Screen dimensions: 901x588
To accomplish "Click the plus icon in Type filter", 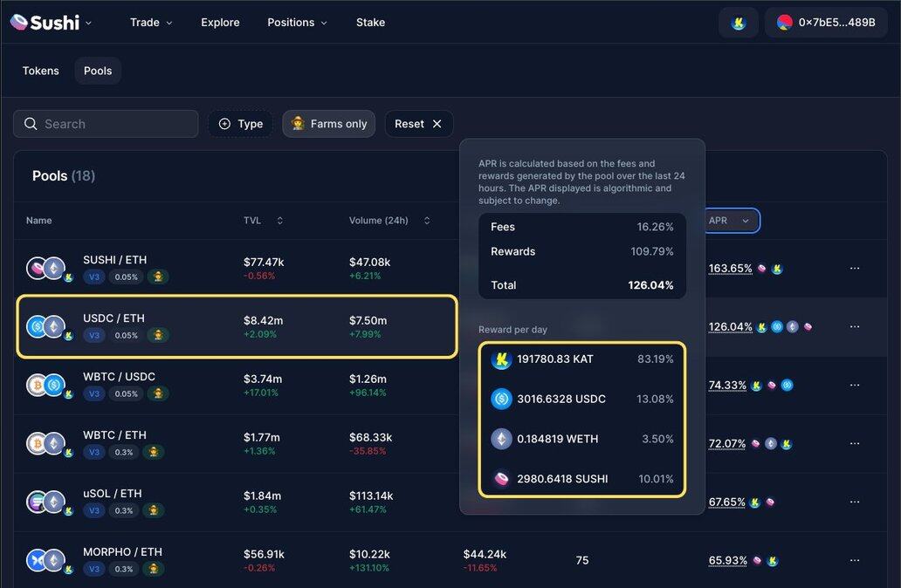I will coord(224,124).
